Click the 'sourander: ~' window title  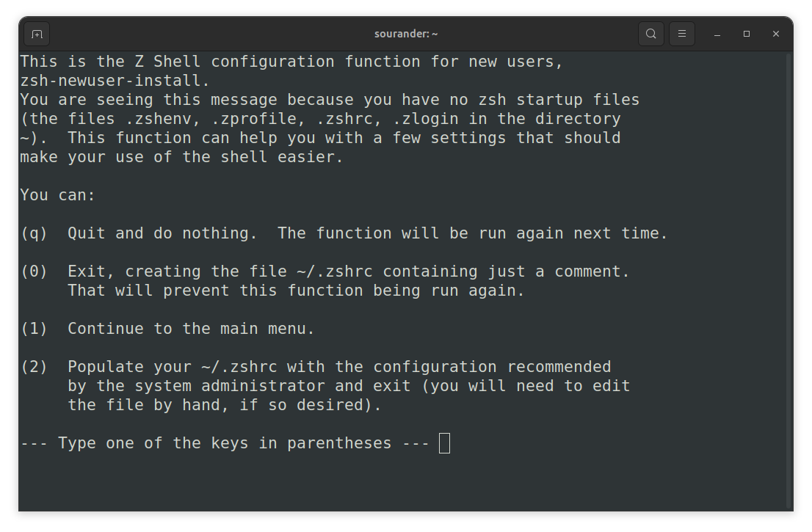(x=406, y=34)
